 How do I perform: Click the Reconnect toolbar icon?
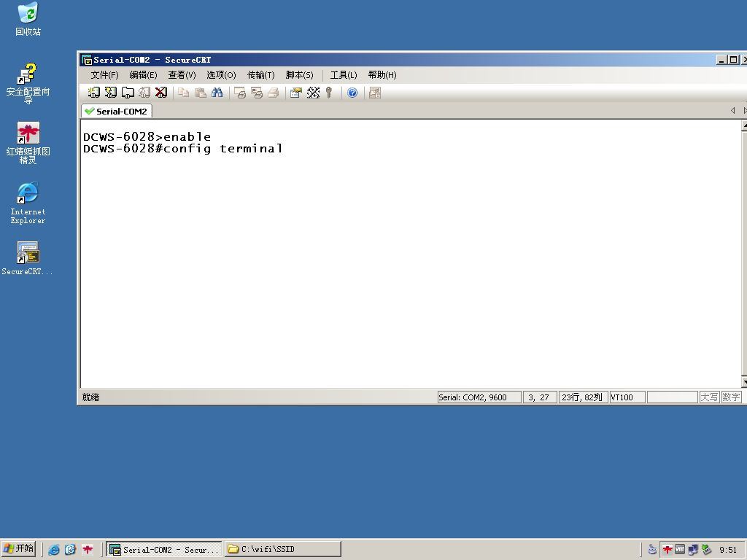(x=144, y=93)
